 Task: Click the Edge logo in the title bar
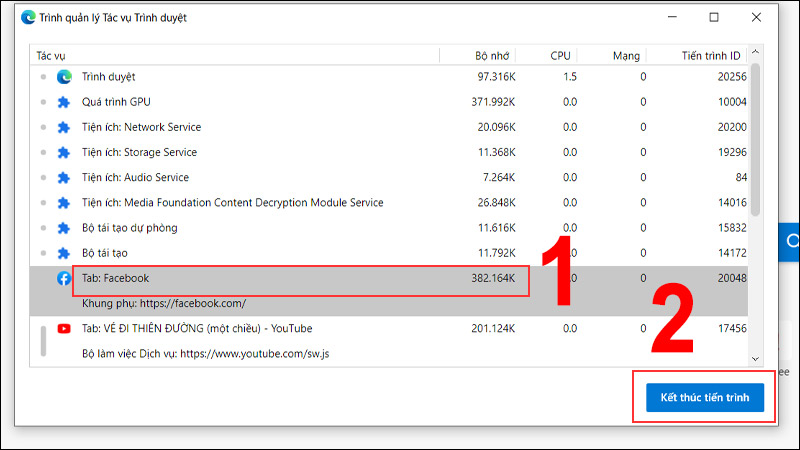(x=27, y=17)
